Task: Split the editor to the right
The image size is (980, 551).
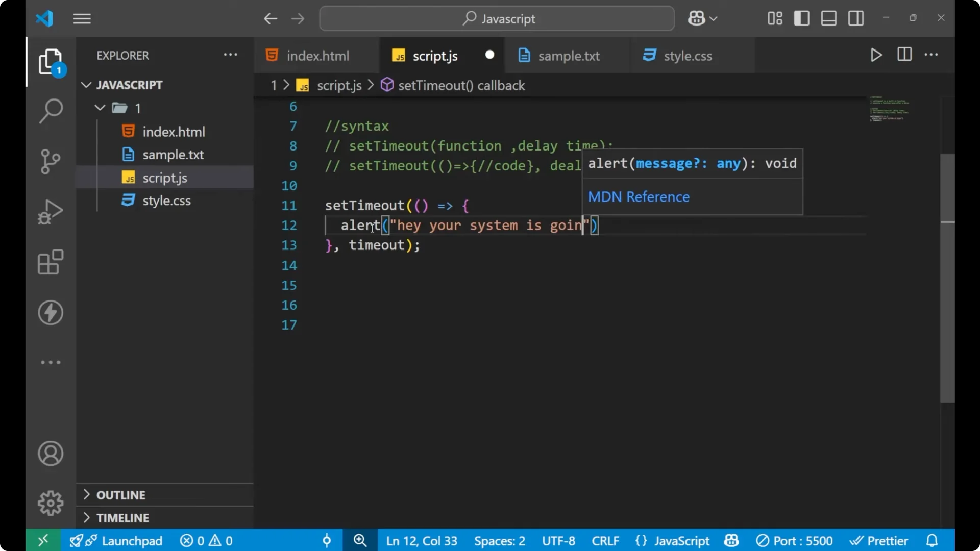Action: pos(904,55)
